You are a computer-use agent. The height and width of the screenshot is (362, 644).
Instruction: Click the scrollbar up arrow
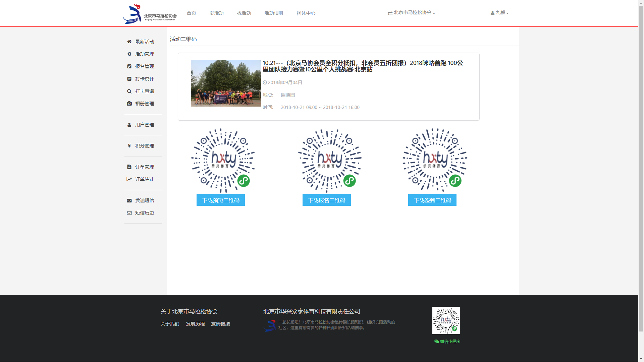pyautogui.click(x=641, y=3)
